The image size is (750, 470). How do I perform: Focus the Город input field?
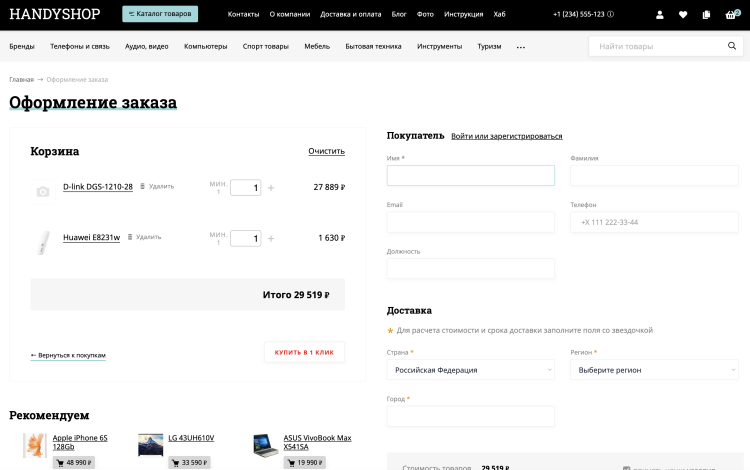(471, 416)
